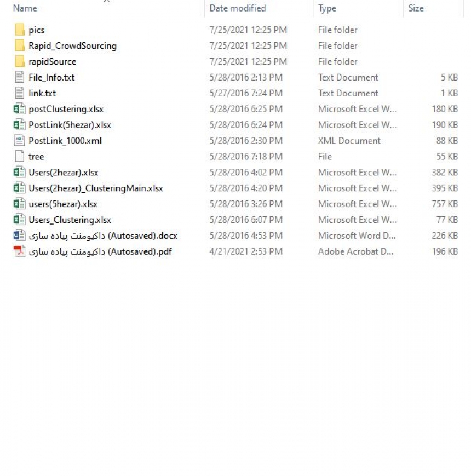Select the (Autosaved).docx file name
Image resolution: width=471 pixels, height=476 pixels.
(x=103, y=236)
